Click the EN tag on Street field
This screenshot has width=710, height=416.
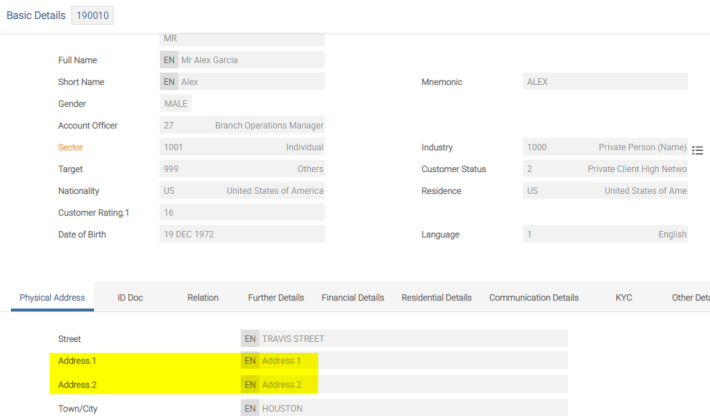point(250,339)
